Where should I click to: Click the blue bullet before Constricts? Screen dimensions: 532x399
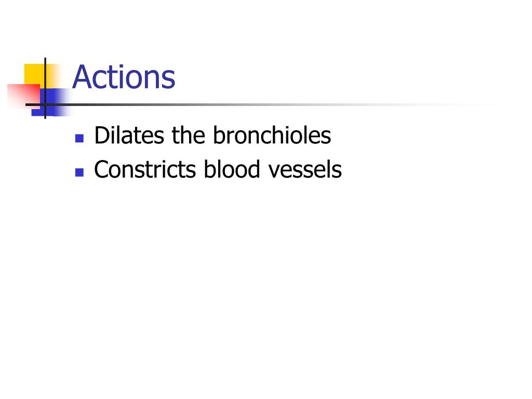[x=79, y=172]
